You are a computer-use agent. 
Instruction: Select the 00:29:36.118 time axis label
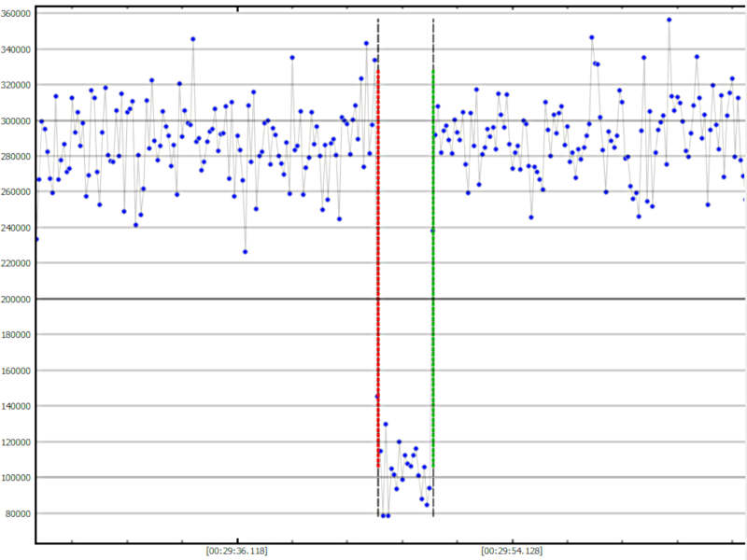(x=237, y=551)
